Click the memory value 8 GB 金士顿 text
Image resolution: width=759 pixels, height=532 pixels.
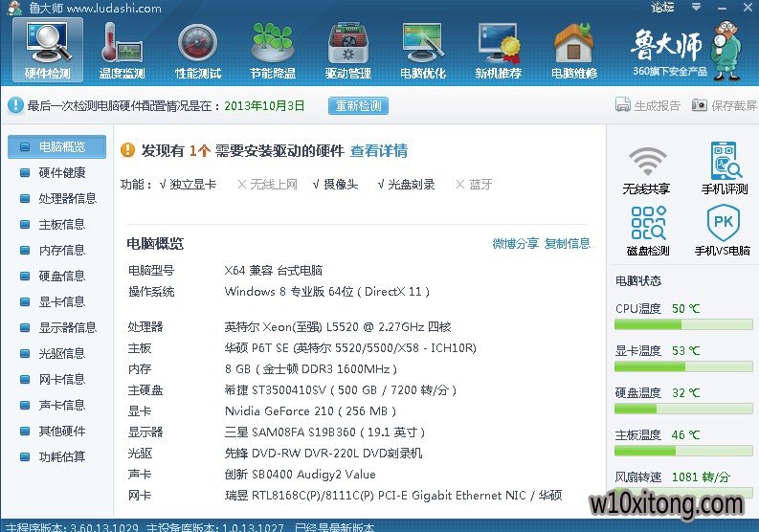point(311,369)
